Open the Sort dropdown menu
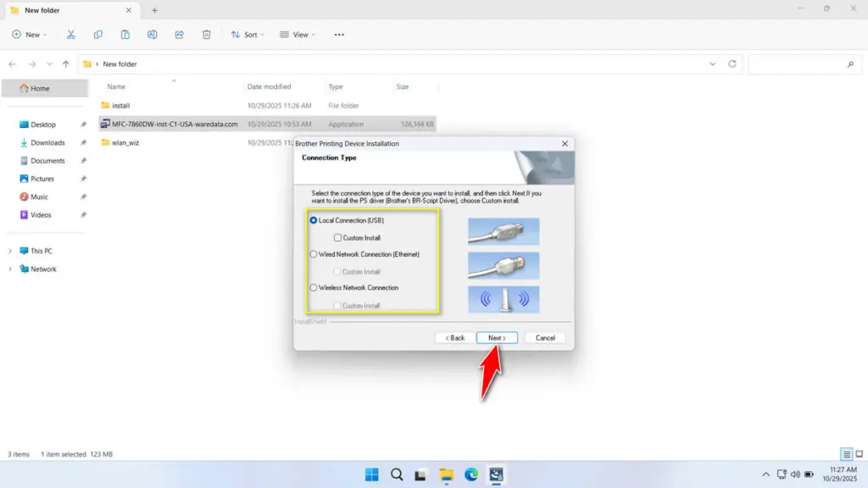Viewport: 868px width, 488px height. point(247,34)
